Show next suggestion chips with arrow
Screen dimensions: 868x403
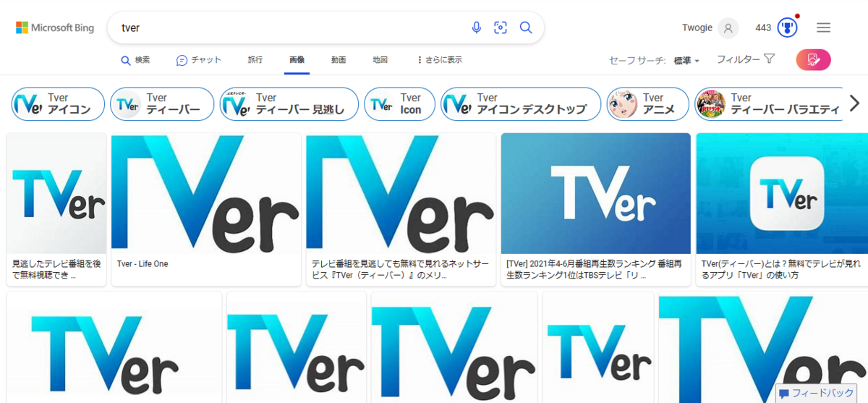854,103
